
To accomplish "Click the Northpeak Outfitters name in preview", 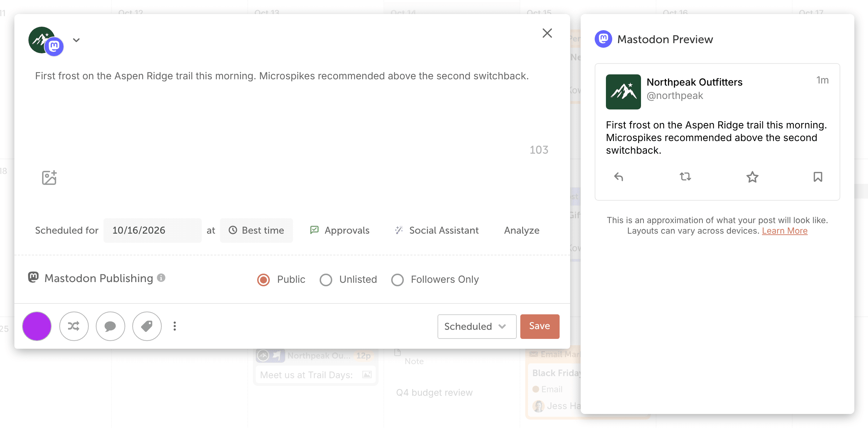I will [694, 82].
